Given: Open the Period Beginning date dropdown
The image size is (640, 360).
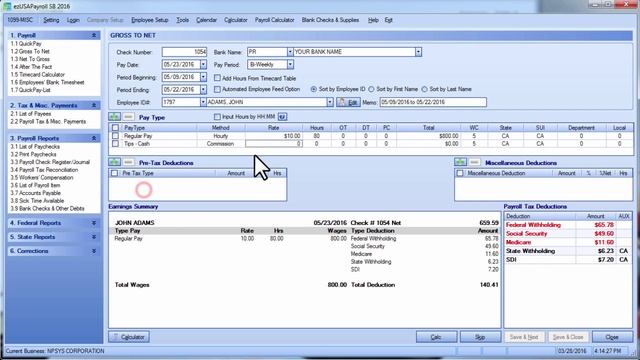Looking at the screenshot, I should point(203,77).
